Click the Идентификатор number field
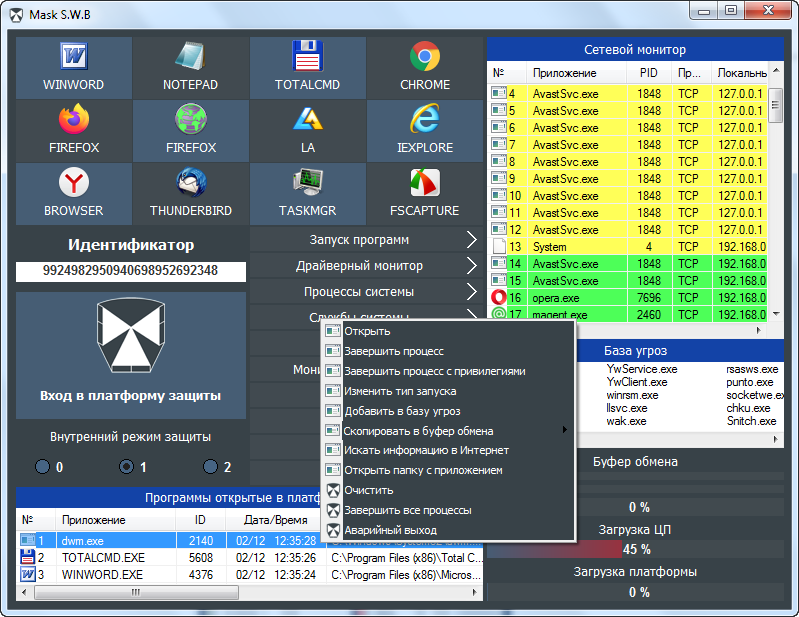This screenshot has width=799, height=617. (x=130, y=271)
